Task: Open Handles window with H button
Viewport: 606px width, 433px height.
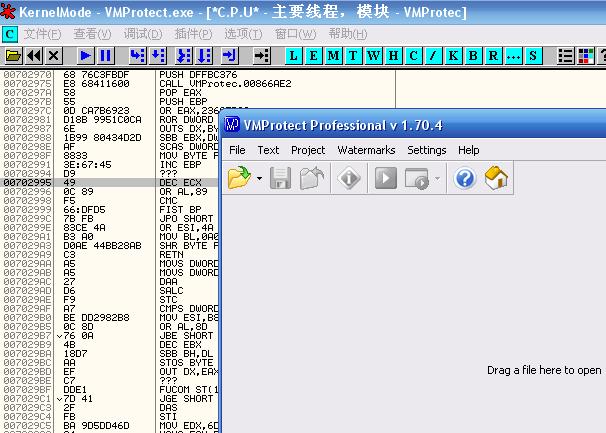Action: pyautogui.click(x=393, y=56)
